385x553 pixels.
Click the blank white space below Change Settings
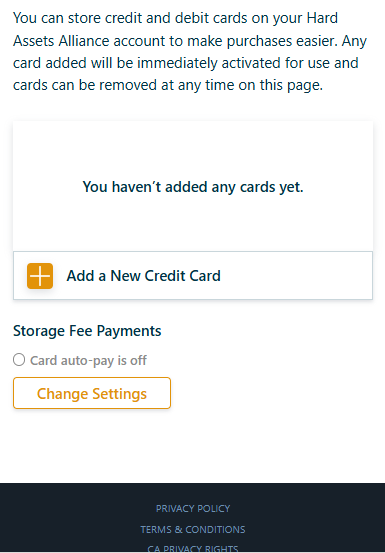point(193,446)
